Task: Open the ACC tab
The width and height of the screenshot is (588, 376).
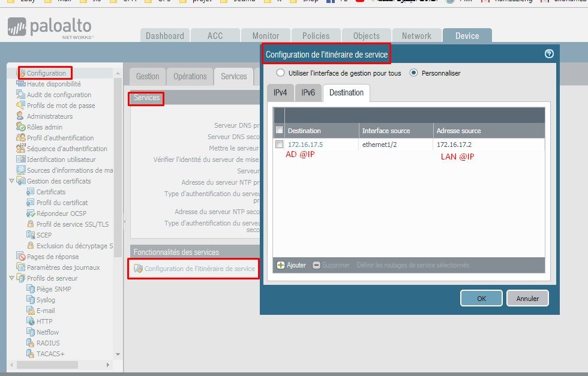Action: (215, 35)
